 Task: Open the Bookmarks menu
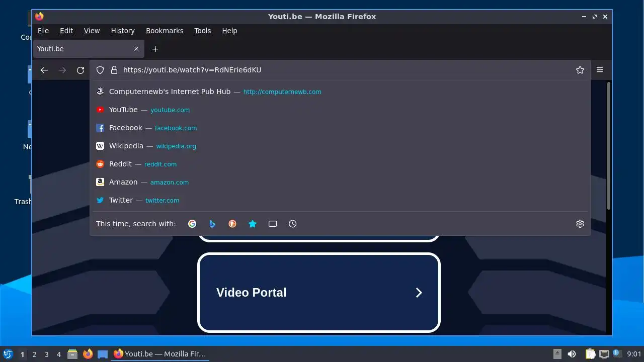click(x=165, y=31)
